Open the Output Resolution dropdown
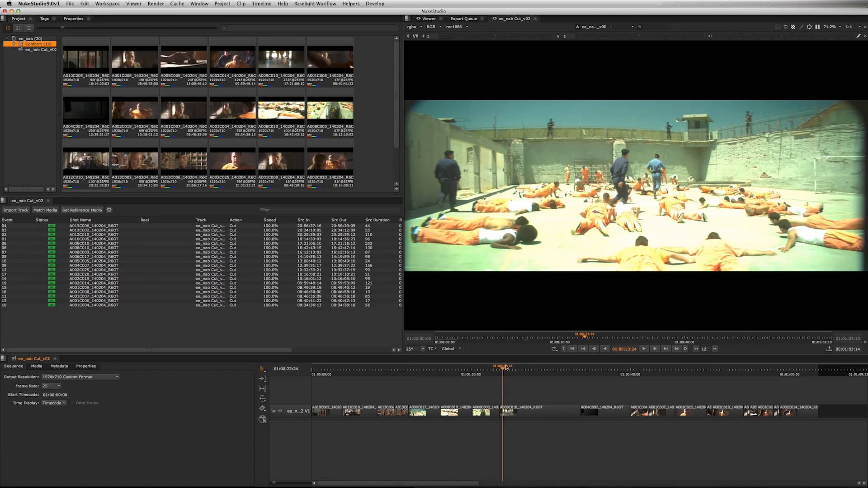868x488 pixels. coord(80,376)
